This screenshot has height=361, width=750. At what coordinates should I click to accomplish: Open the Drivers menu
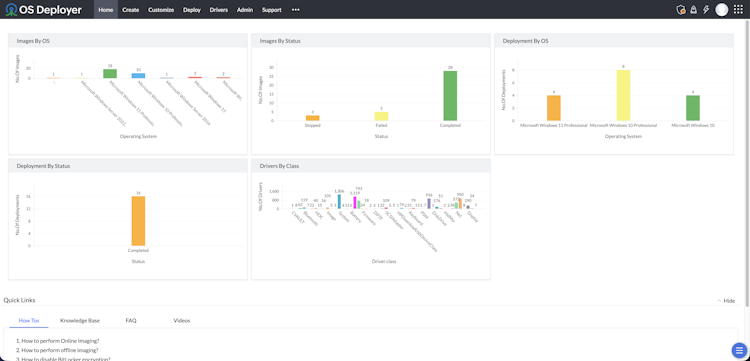pos(219,10)
